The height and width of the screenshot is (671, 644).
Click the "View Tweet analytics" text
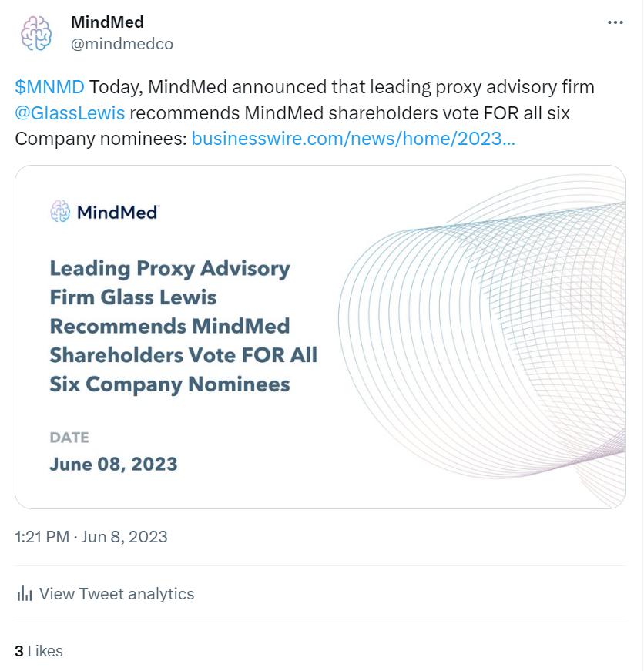click(116, 594)
